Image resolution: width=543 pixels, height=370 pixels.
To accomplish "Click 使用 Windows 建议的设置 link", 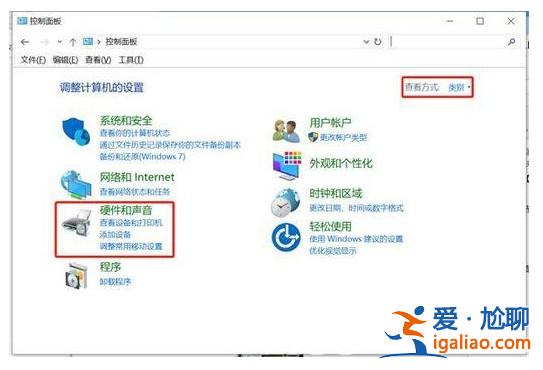I will pos(356,239).
